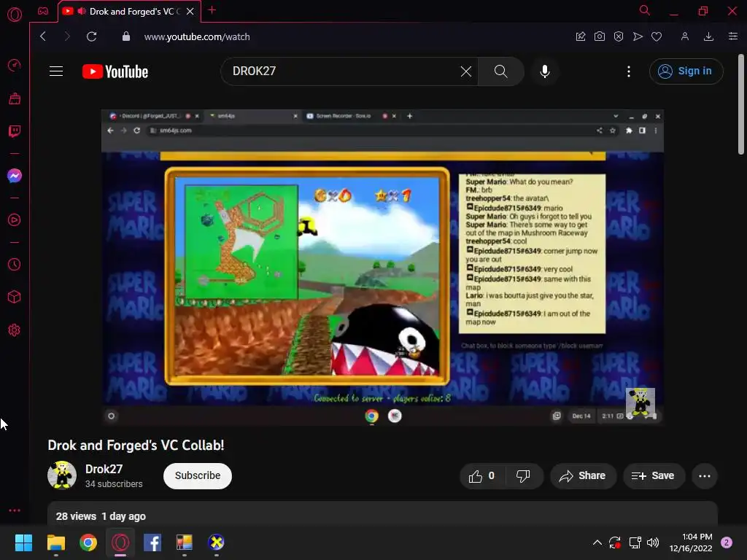This screenshot has height=560, width=747.
Task: Like the video with thumbs up
Action: 481,475
